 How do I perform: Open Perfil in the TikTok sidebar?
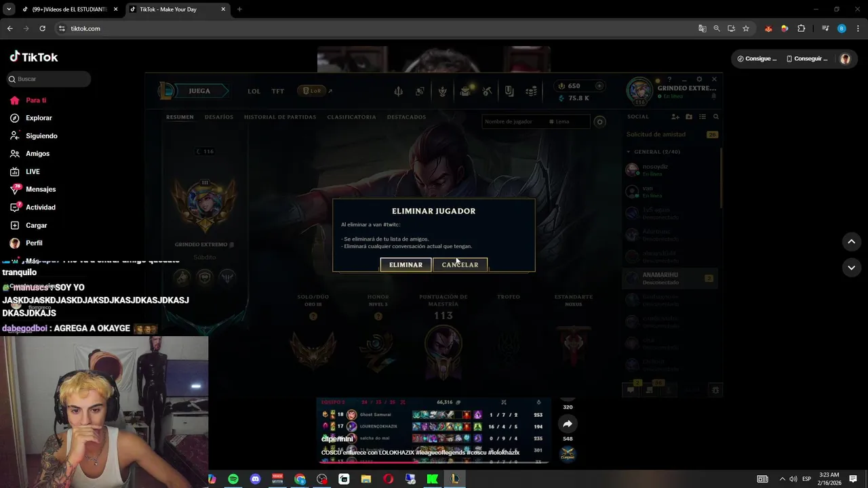point(26,243)
